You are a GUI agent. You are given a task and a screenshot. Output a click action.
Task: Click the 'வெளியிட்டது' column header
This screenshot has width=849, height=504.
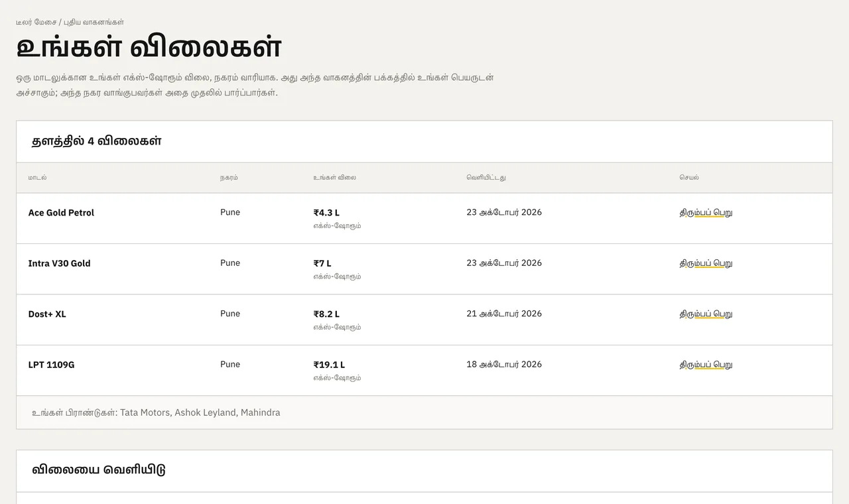coord(486,178)
